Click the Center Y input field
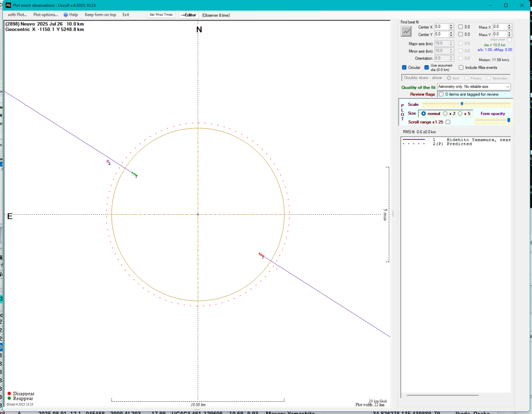The image size is (532, 414). click(441, 34)
